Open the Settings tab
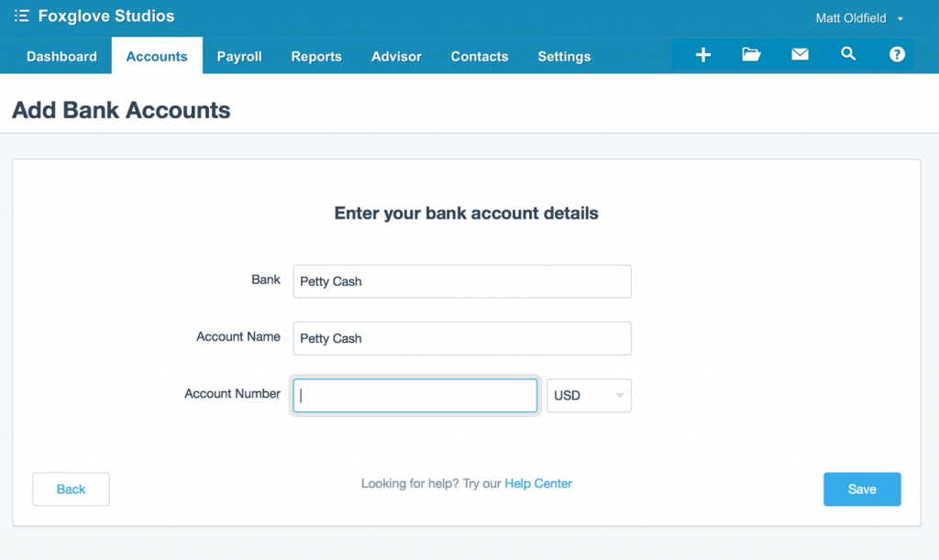Screen dimensions: 939x560 click(x=564, y=57)
